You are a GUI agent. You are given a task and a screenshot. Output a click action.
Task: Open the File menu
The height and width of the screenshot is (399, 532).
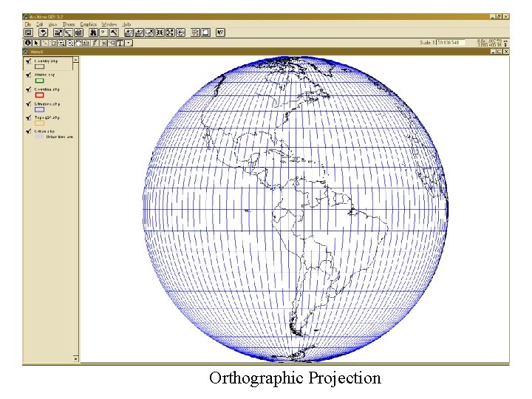point(28,24)
